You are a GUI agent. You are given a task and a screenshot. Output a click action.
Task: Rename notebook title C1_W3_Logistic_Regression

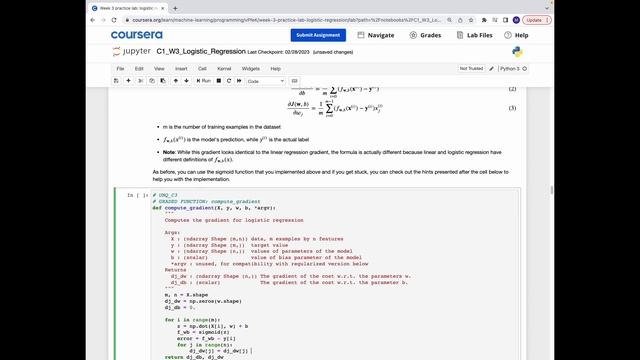(x=201, y=51)
